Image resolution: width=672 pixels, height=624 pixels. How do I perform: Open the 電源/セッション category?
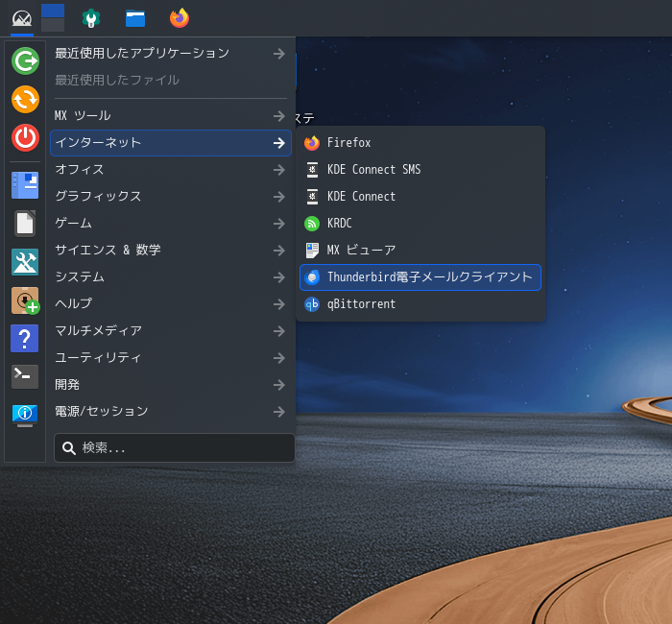point(171,412)
